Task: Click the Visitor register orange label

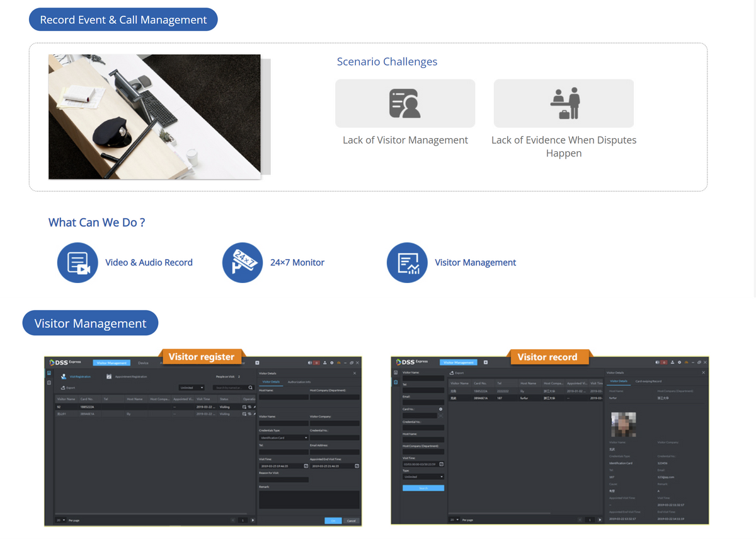Action: pyautogui.click(x=202, y=357)
